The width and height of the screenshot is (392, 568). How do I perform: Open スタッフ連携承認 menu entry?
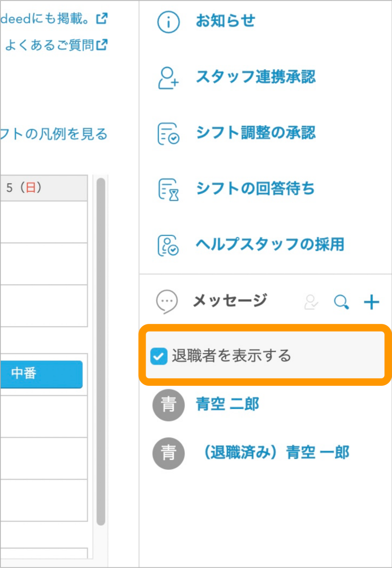(x=256, y=77)
